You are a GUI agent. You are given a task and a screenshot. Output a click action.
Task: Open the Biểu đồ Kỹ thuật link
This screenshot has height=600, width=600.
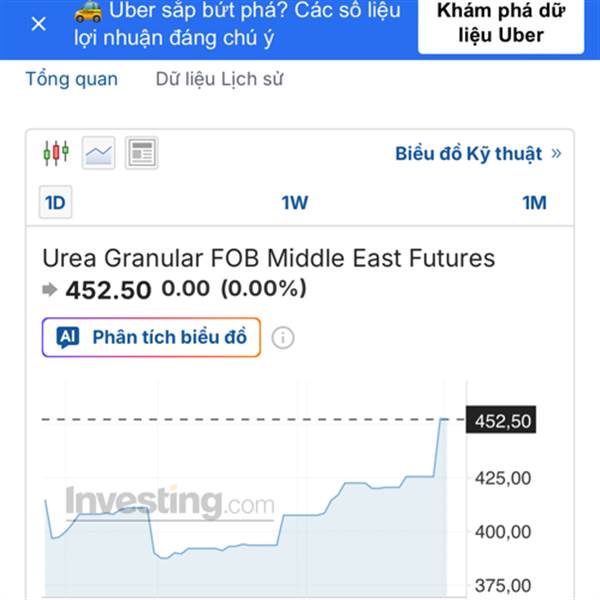pyautogui.click(x=468, y=154)
